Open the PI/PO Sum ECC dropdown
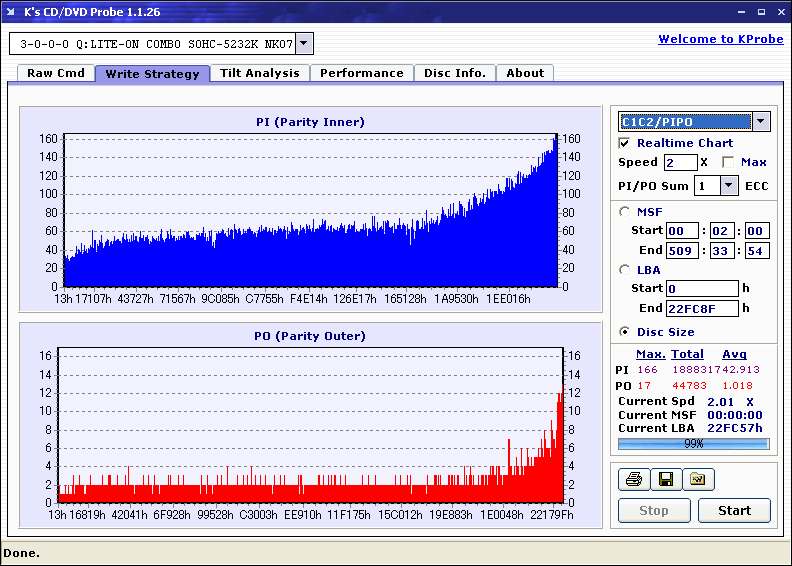This screenshot has width=792, height=566. pos(728,186)
